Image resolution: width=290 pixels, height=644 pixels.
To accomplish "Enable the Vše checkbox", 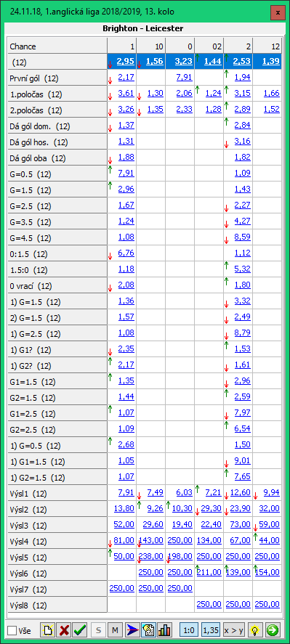I will point(12,630).
